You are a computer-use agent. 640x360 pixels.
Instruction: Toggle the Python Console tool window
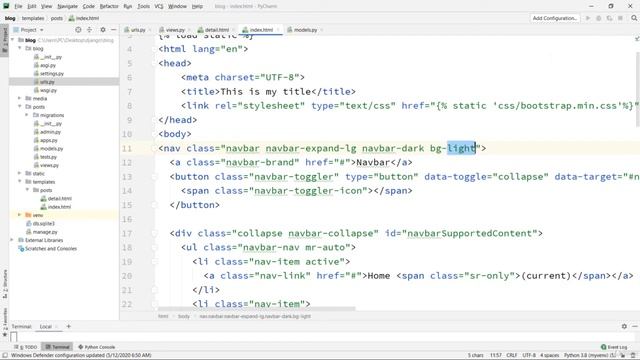point(97,347)
